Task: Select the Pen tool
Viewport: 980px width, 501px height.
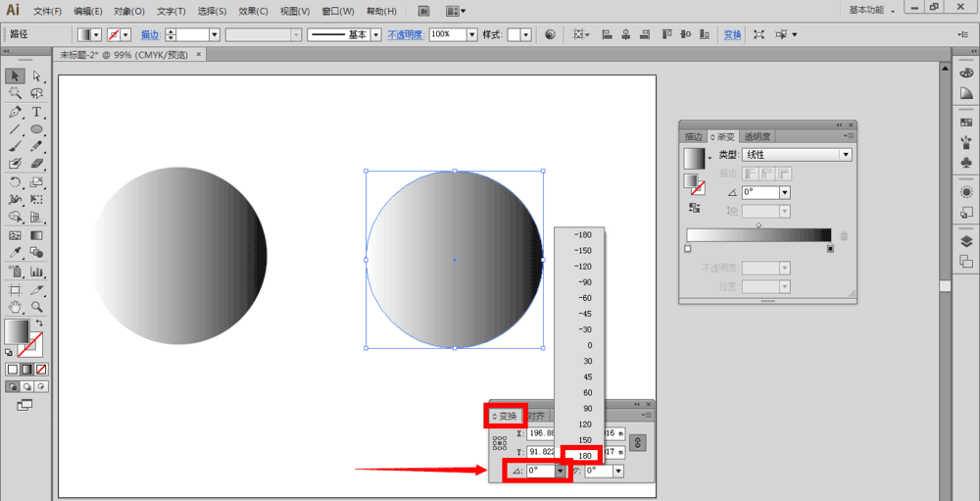Action: tap(15, 112)
